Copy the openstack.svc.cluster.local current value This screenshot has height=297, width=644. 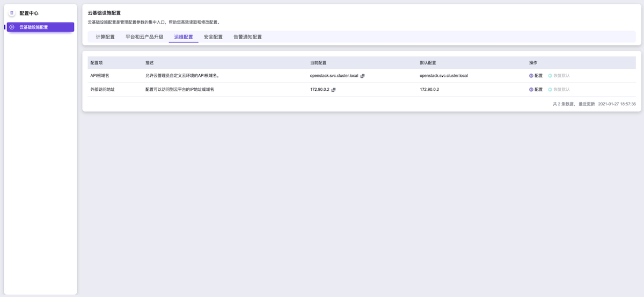click(x=363, y=76)
